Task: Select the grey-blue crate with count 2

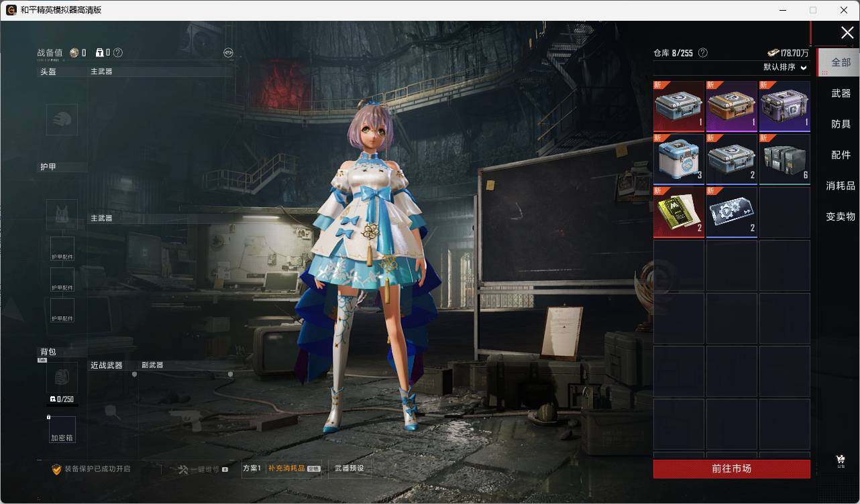Action: click(731, 159)
